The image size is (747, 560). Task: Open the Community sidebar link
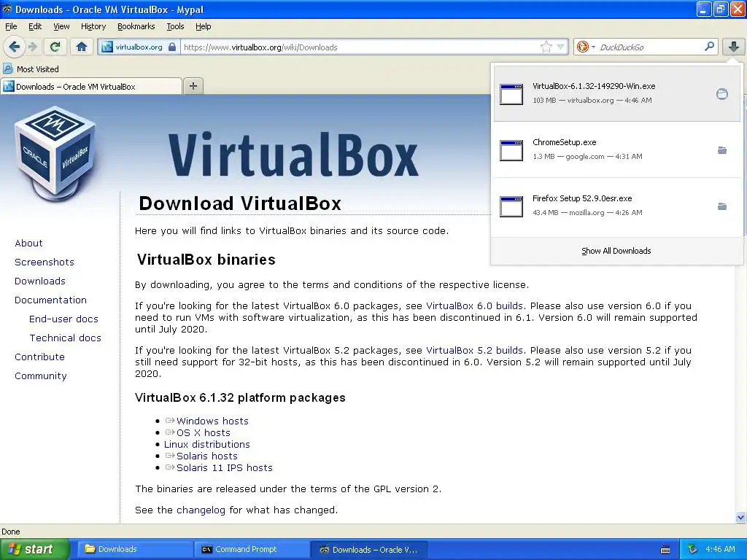point(41,376)
